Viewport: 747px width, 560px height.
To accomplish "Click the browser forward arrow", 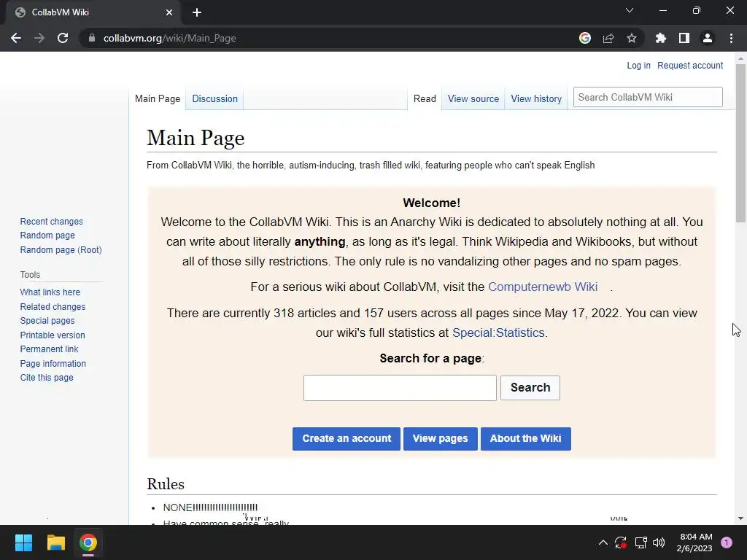I will 39,38.
